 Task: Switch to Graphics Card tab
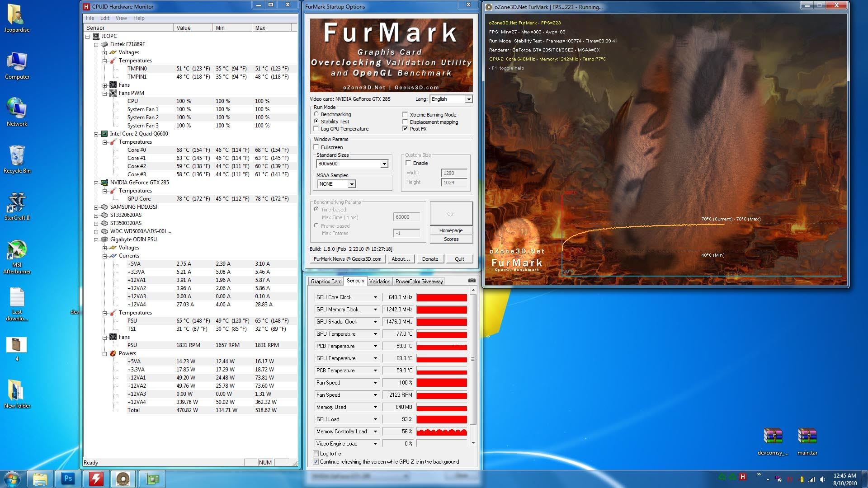(x=326, y=282)
